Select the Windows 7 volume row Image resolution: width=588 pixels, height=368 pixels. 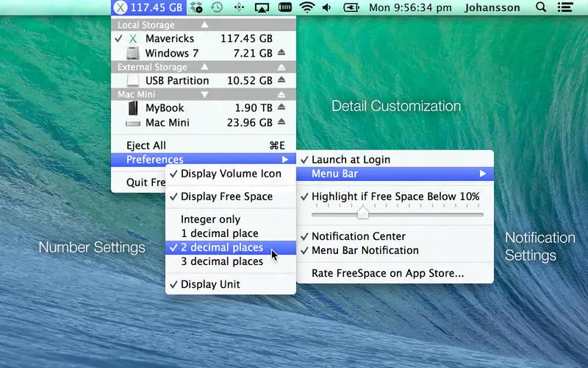point(204,53)
